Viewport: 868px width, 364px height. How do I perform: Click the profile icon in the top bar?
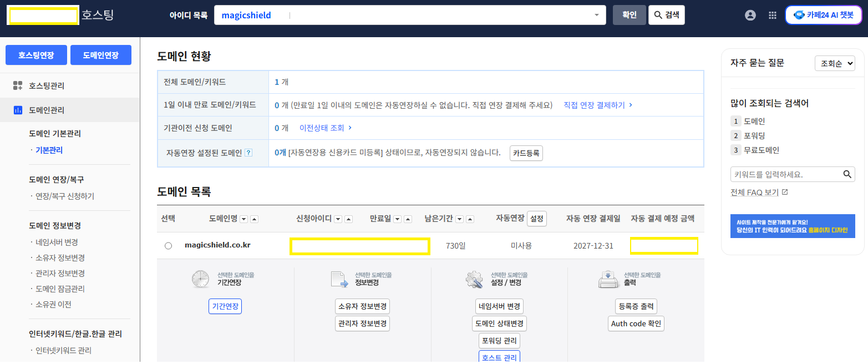pyautogui.click(x=750, y=15)
